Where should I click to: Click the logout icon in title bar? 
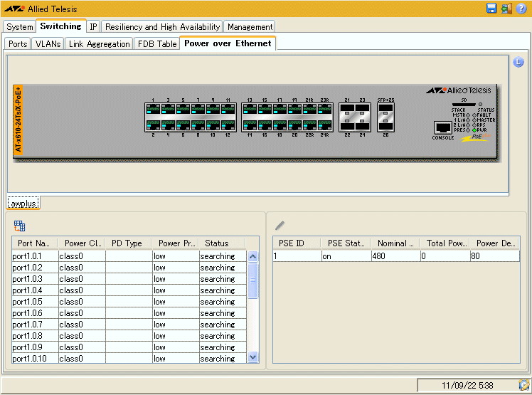point(506,8)
